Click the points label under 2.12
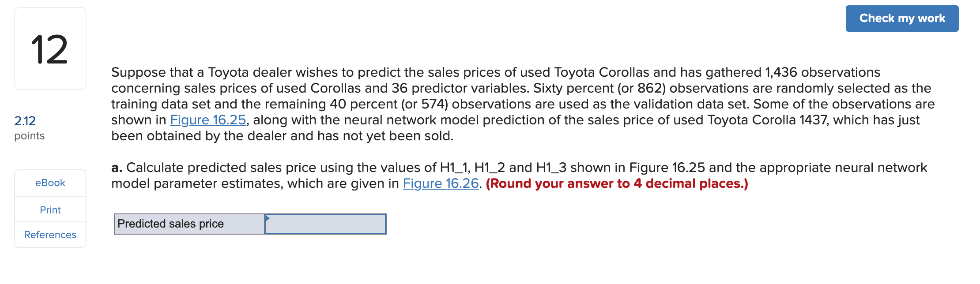The image size is (980, 284). [x=28, y=136]
